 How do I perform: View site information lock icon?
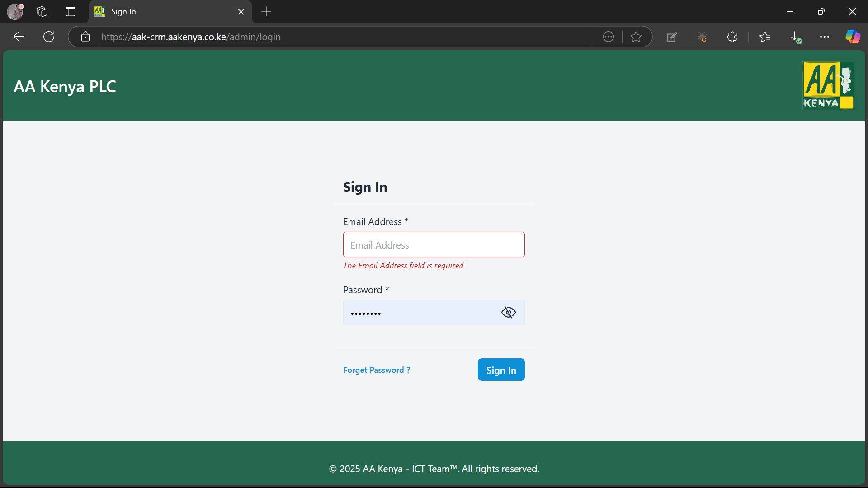tap(85, 37)
